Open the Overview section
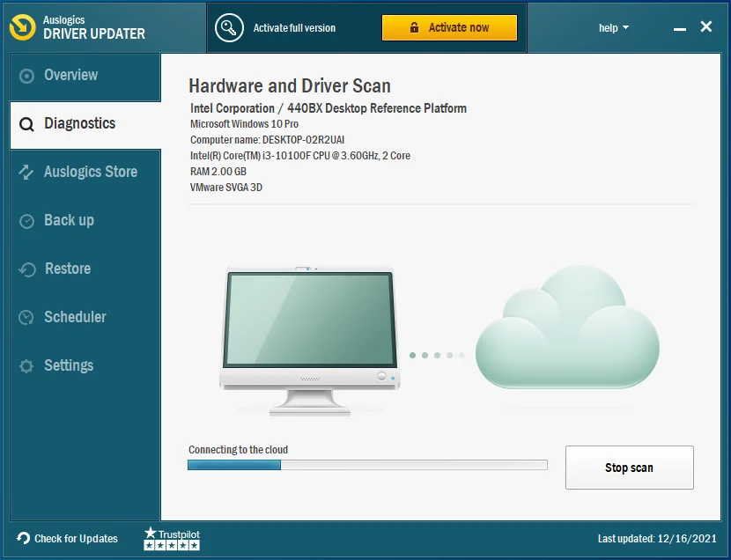Viewport: 731px width, 560px height. click(85, 77)
